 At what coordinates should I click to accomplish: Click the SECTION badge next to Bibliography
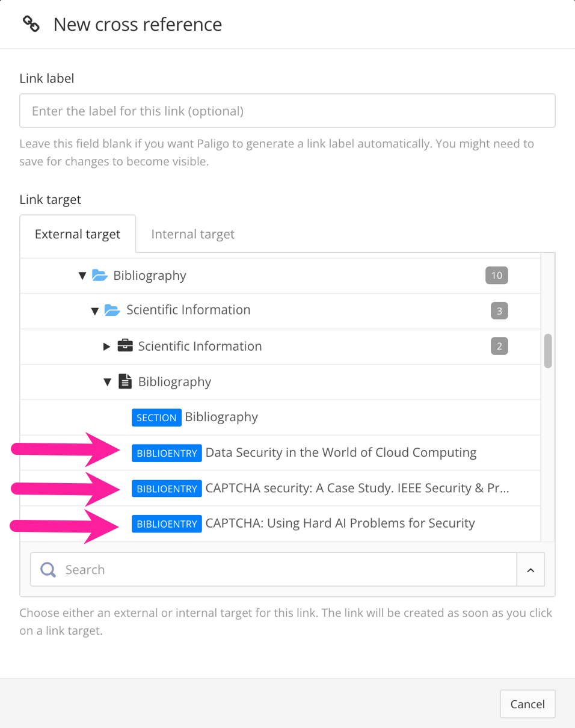tap(156, 417)
